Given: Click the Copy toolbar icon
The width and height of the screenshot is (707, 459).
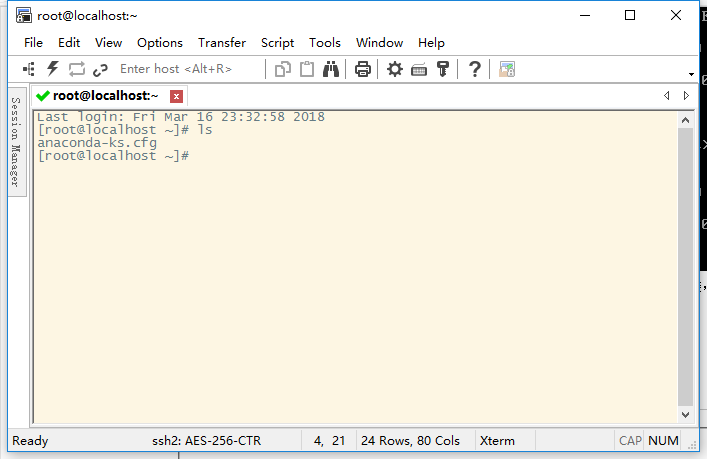Looking at the screenshot, I should (x=283, y=69).
